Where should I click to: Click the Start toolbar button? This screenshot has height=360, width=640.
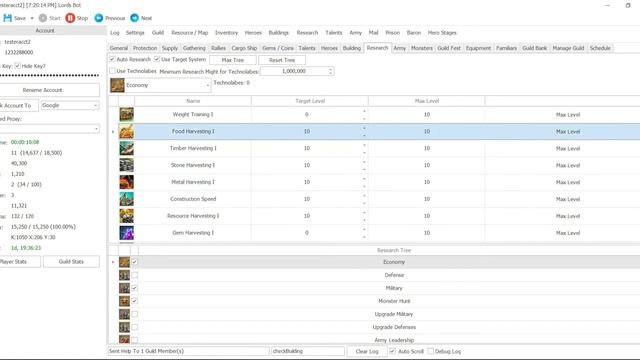point(49,18)
